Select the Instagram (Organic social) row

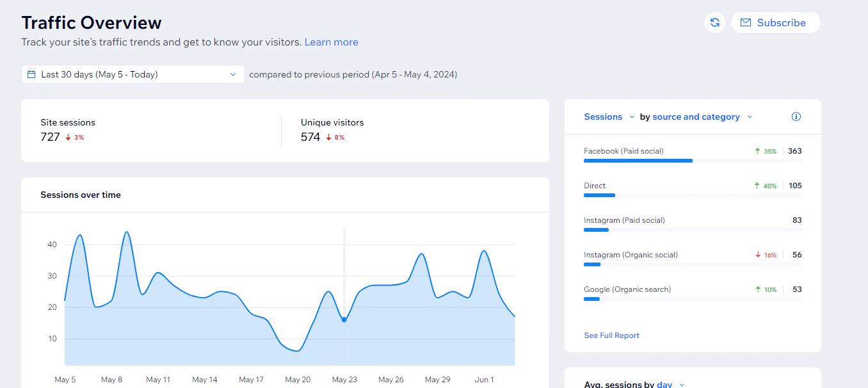point(693,259)
